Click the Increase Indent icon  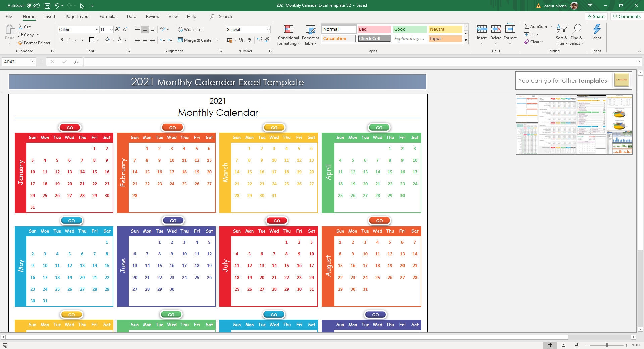pos(170,40)
